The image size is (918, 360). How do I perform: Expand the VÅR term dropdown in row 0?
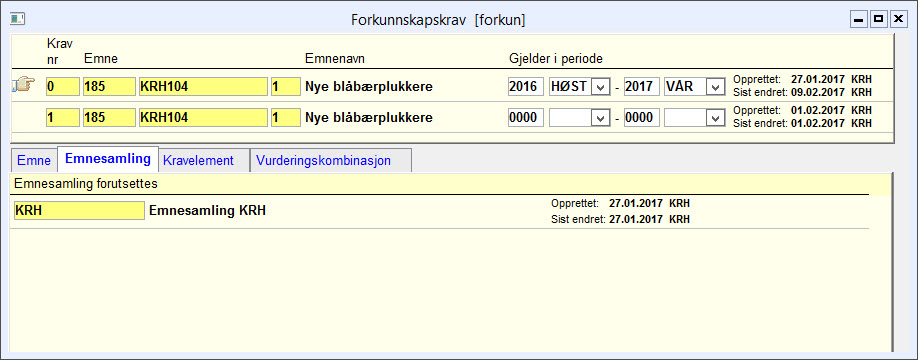(715, 87)
